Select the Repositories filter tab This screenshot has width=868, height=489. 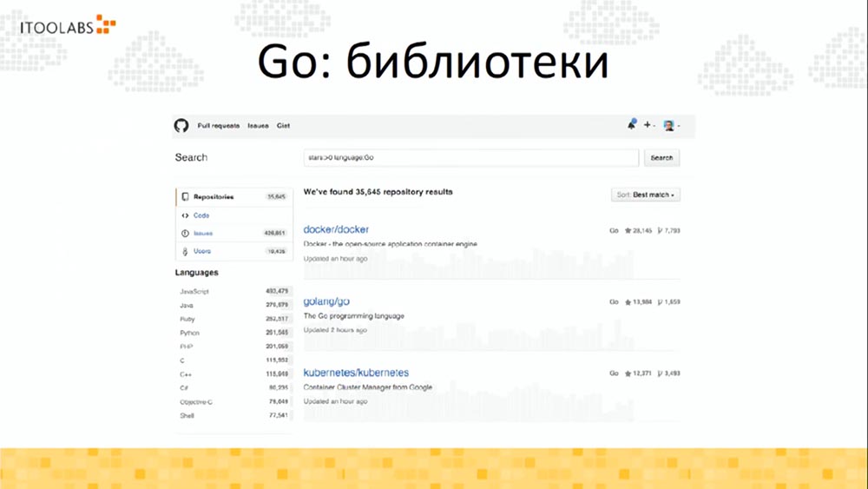234,196
